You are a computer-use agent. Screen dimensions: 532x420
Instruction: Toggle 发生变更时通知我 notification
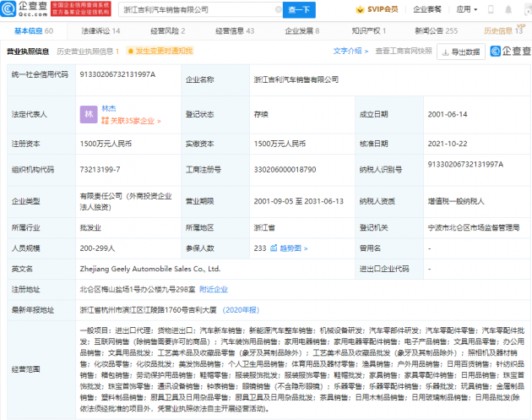[x=159, y=51]
